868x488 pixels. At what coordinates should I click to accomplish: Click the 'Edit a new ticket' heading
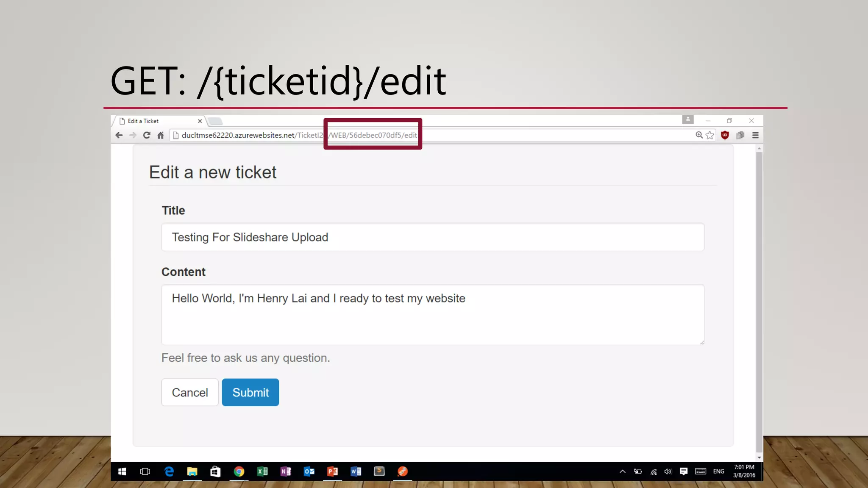click(x=213, y=172)
